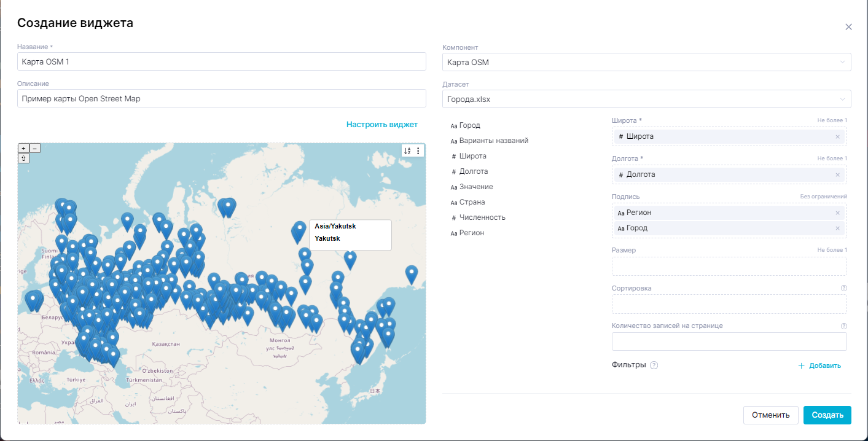868x441 pixels.
Task: Open the three-dot menu on the map widget
Action: pyautogui.click(x=418, y=150)
